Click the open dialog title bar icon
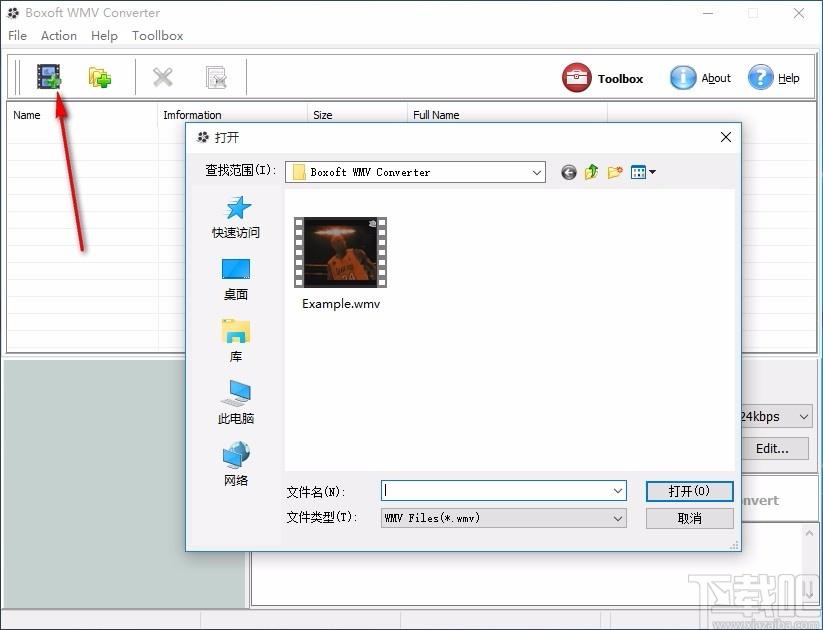 click(202, 137)
